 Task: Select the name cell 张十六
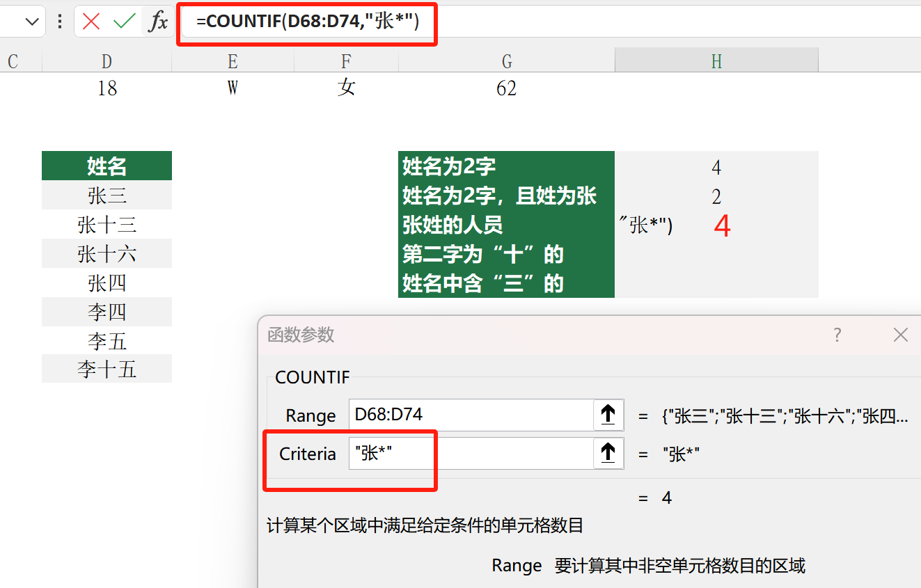click(x=107, y=254)
